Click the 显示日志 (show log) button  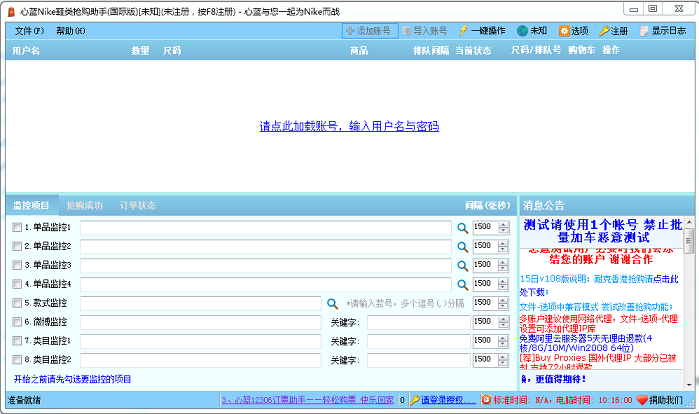661,31
